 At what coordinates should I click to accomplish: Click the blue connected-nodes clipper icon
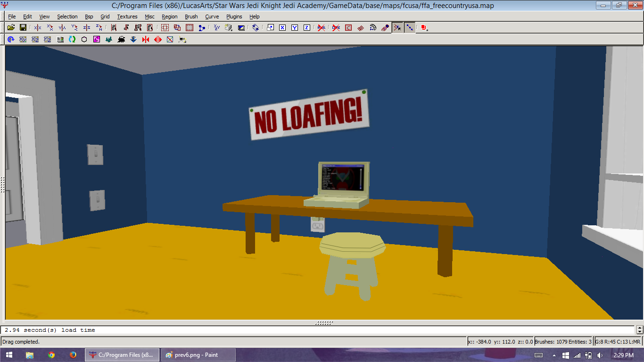(202, 28)
